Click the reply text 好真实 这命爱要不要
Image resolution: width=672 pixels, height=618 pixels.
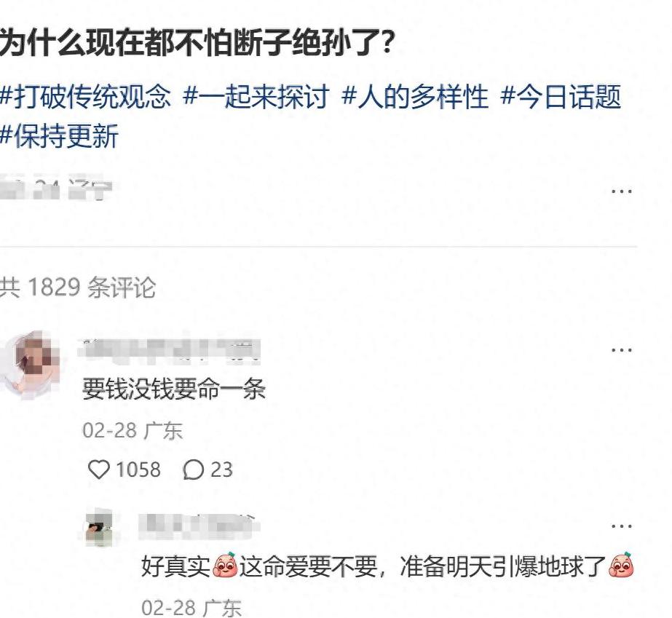click(259, 566)
